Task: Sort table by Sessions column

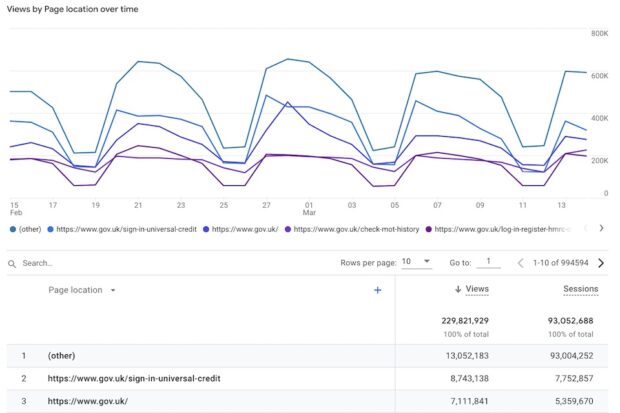Action: (580, 289)
